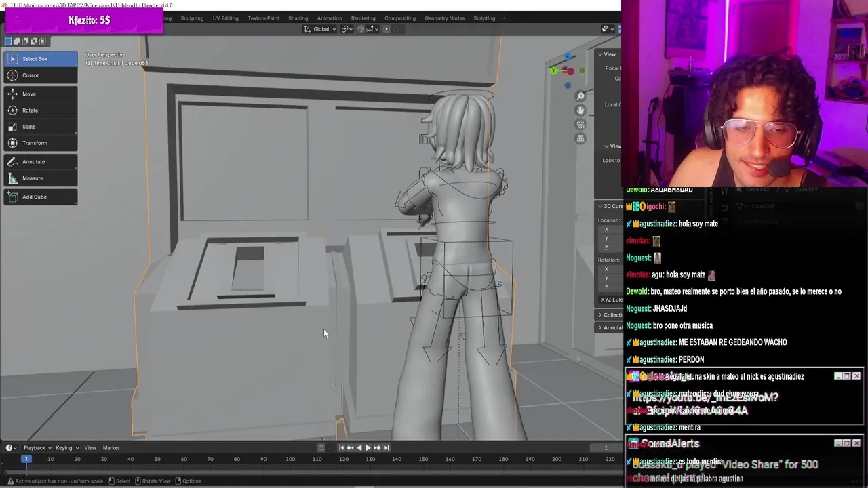The image size is (868, 488).
Task: Add a new workspace with plus button
Action: pyautogui.click(x=505, y=18)
